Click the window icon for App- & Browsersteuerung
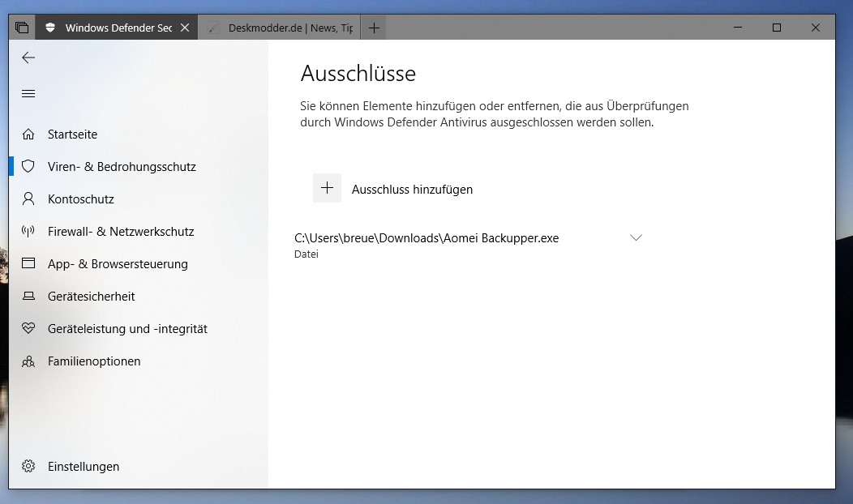 [28, 263]
